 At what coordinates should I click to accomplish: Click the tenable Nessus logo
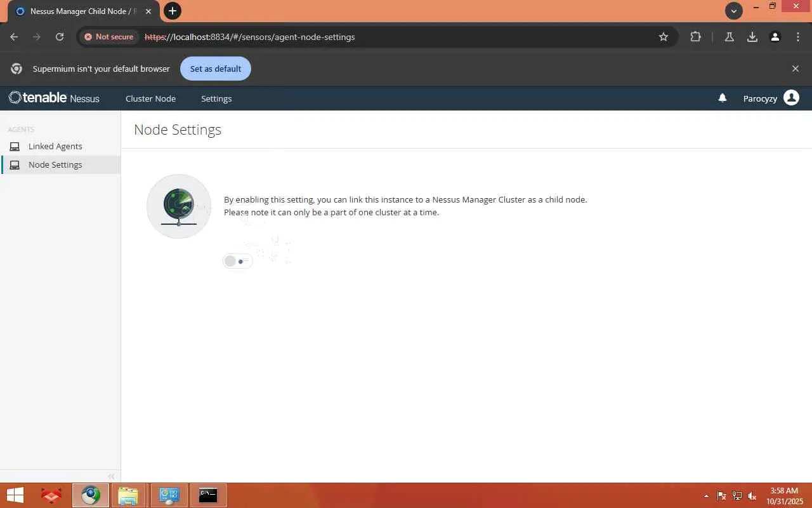tap(54, 98)
